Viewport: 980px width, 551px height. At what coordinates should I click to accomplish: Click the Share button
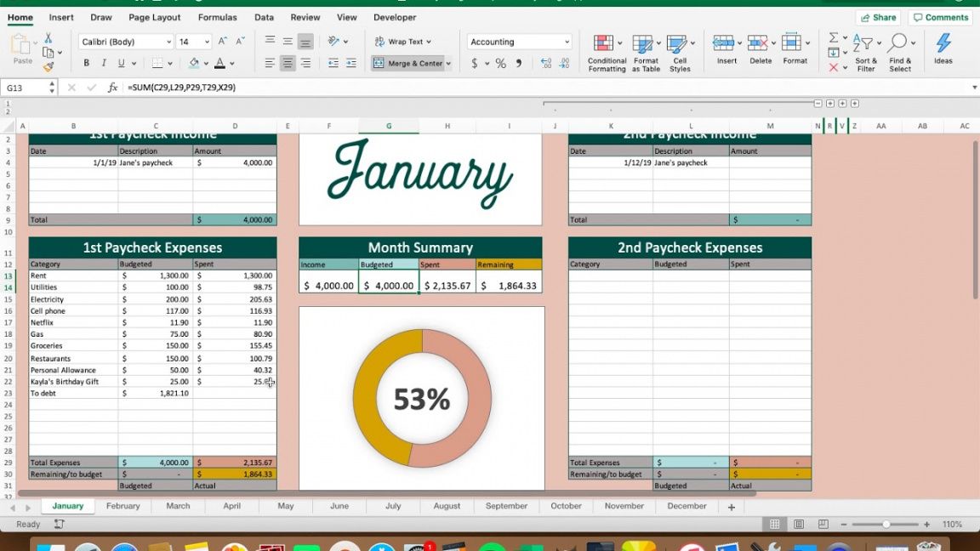(x=878, y=17)
